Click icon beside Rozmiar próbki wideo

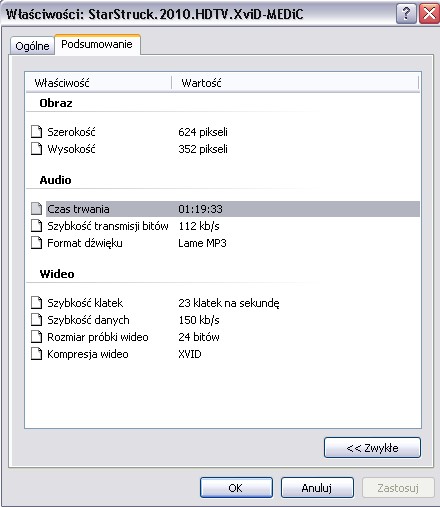pyautogui.click(x=36, y=337)
